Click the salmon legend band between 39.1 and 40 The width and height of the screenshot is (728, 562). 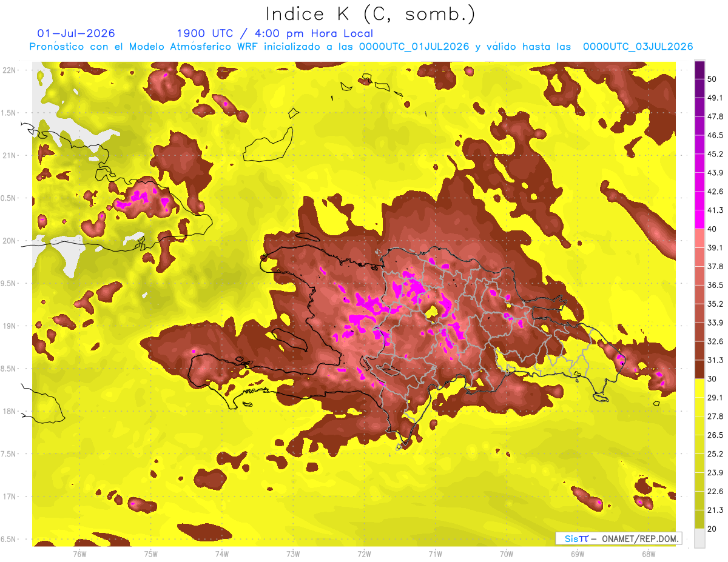[x=700, y=238]
